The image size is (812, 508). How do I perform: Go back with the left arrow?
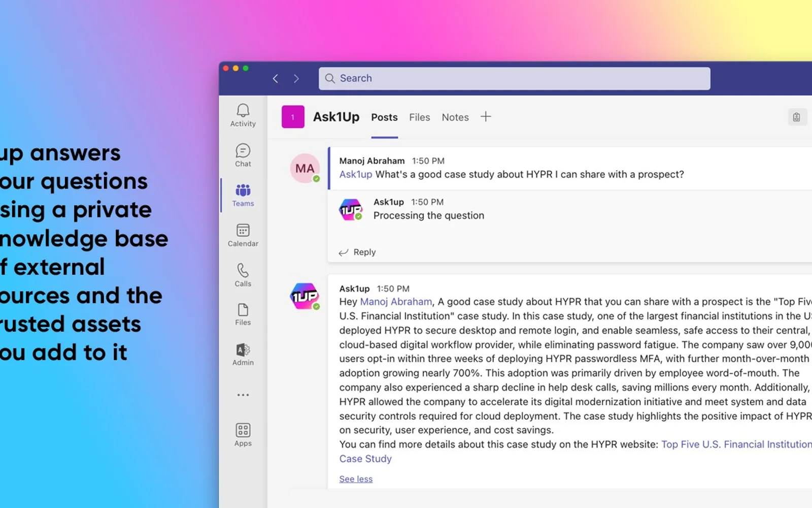(x=276, y=78)
